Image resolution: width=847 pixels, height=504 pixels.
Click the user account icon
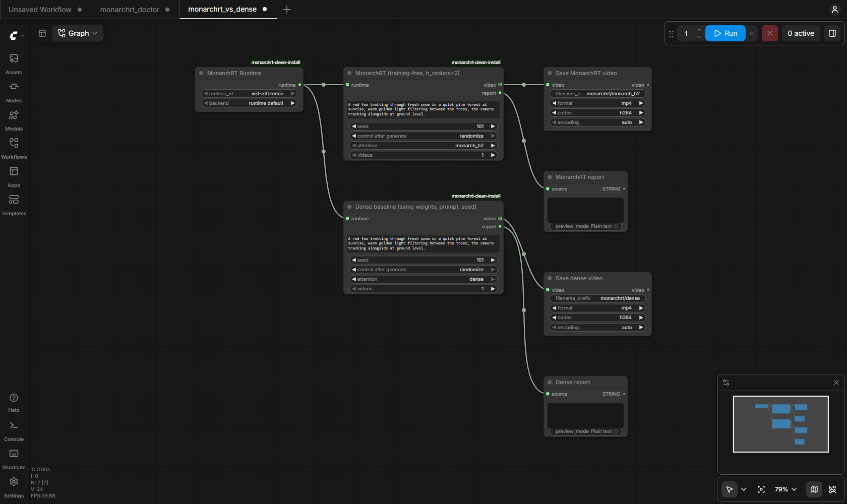tap(835, 10)
